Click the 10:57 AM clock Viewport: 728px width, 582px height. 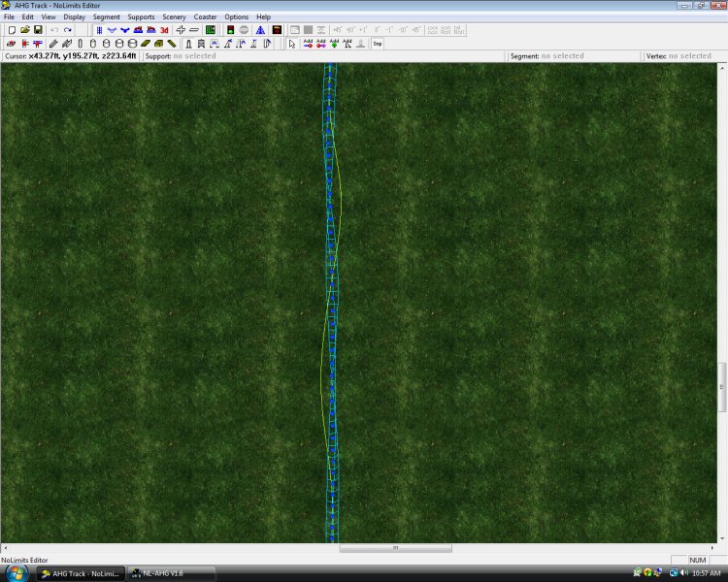(x=707, y=573)
